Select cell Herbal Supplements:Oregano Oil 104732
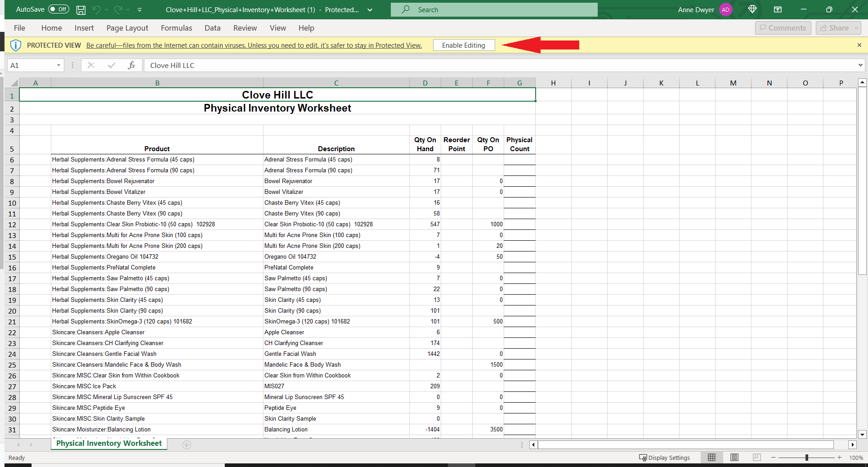This screenshot has width=868, height=467. click(x=157, y=256)
